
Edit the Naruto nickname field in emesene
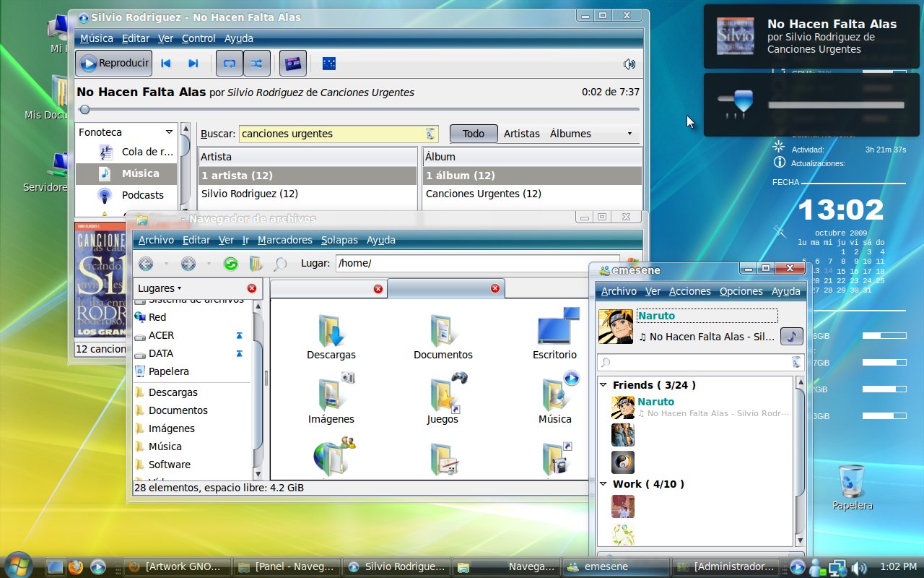pos(707,316)
